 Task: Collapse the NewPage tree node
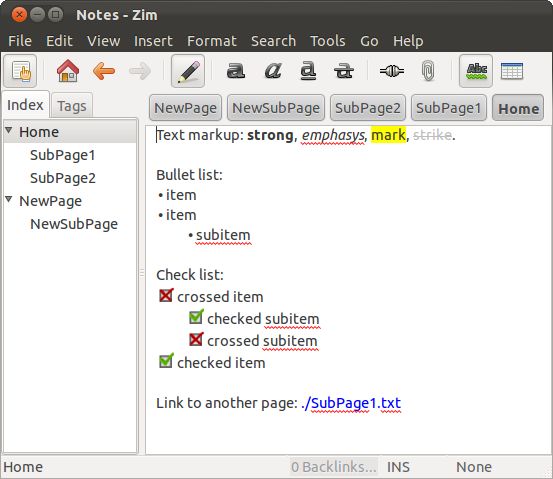(9, 200)
